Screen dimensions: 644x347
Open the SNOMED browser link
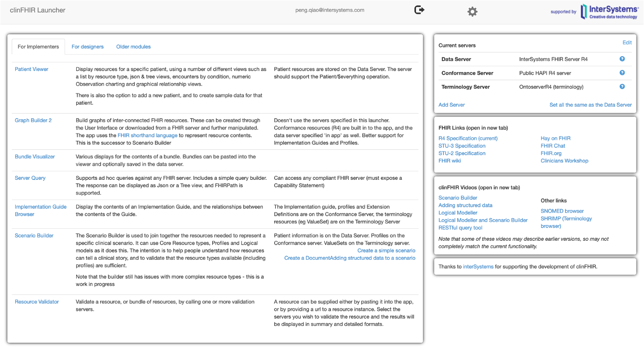tap(562, 211)
